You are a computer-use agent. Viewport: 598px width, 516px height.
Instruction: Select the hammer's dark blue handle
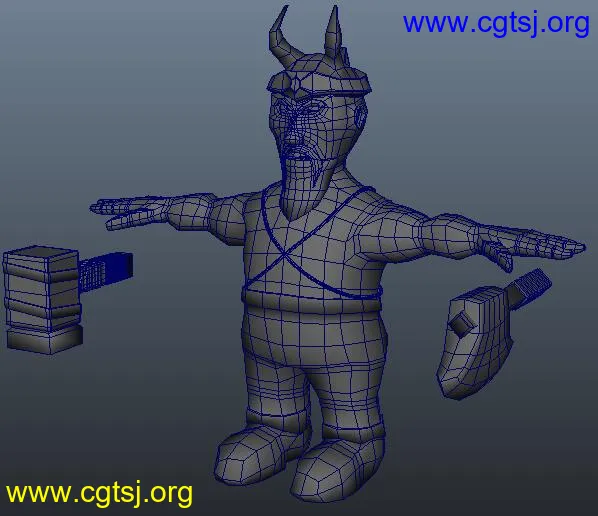(x=106, y=271)
